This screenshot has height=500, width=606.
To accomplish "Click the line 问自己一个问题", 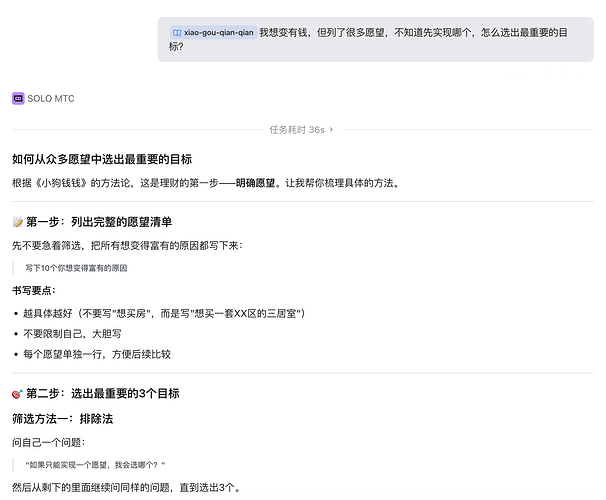I will pyautogui.click(x=49, y=442).
